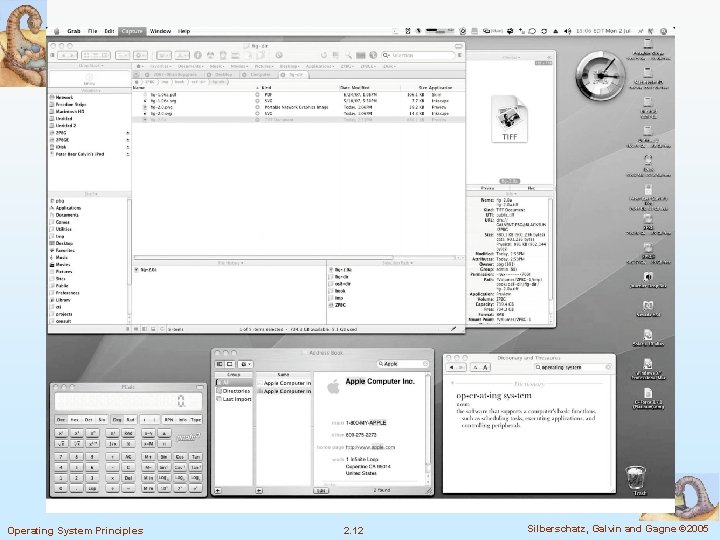Switch to card-only view in Address Book
The width and height of the screenshot is (720, 540).
coord(231,364)
